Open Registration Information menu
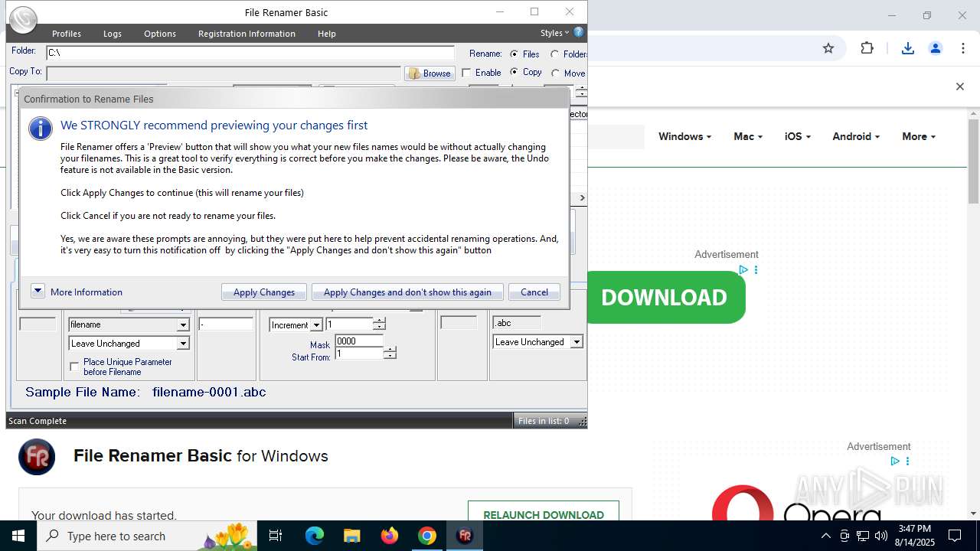 tap(247, 34)
